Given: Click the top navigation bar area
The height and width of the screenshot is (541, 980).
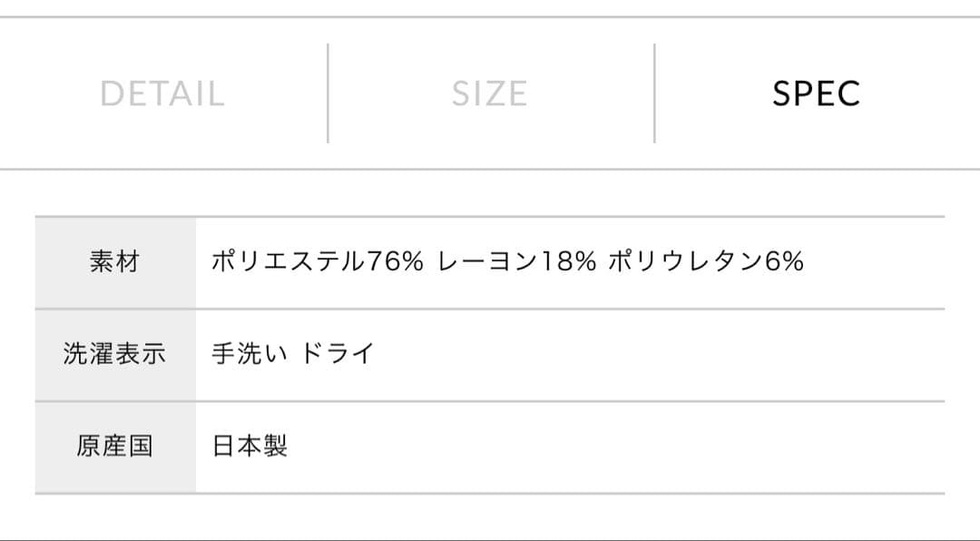Looking at the screenshot, I should 490,91.
